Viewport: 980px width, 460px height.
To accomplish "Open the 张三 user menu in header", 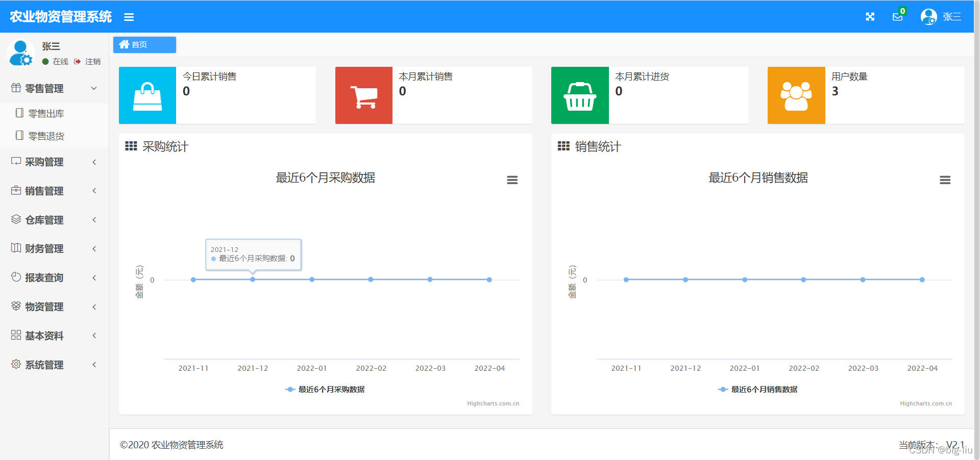I will (952, 17).
